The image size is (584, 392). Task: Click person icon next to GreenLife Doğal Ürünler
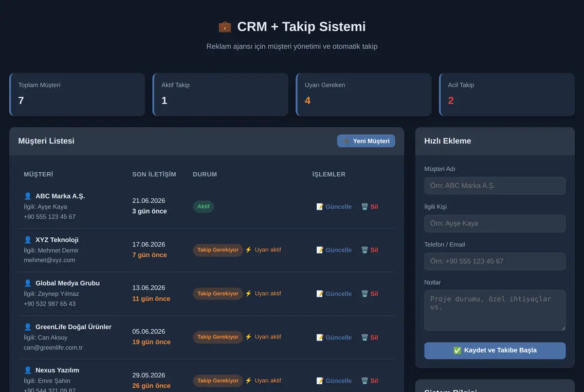(x=28, y=327)
